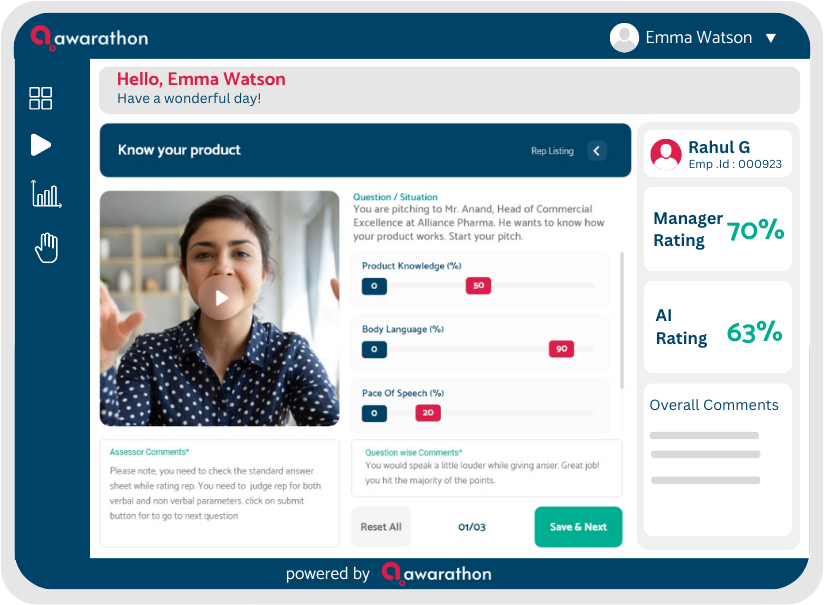Click into the Assessor Comments text box
This screenshot has height=605, width=824.
tap(220, 493)
